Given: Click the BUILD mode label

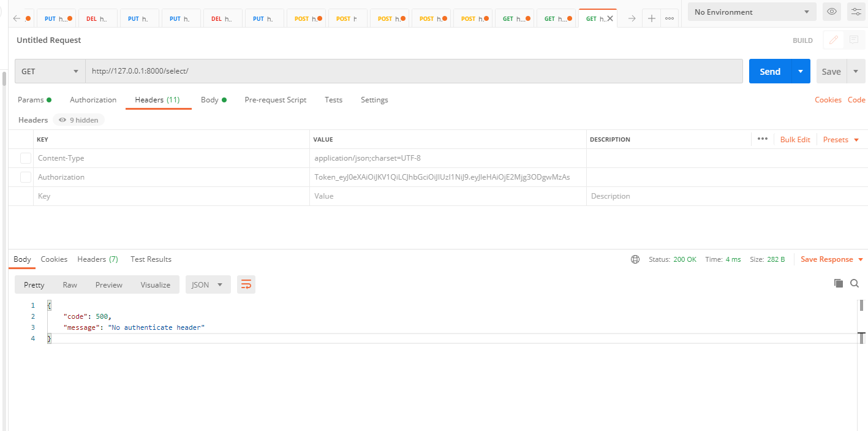Looking at the screenshot, I should [802, 40].
